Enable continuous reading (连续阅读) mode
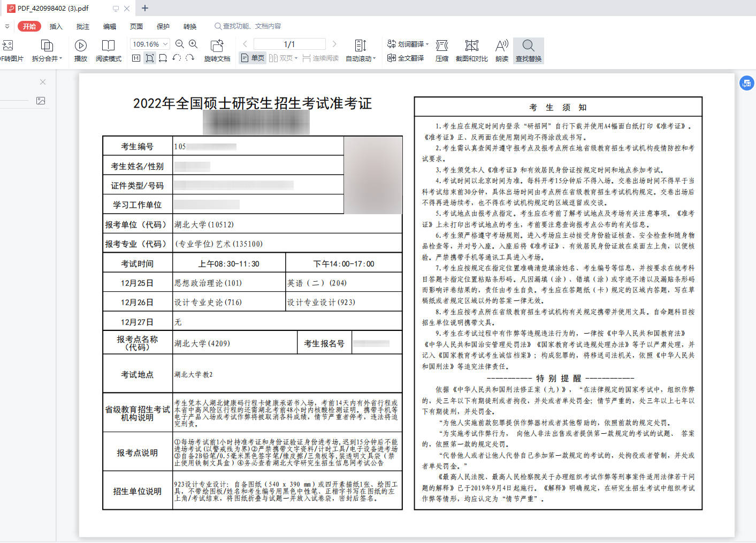Image resolution: width=756 pixels, height=543 pixels. click(x=320, y=58)
